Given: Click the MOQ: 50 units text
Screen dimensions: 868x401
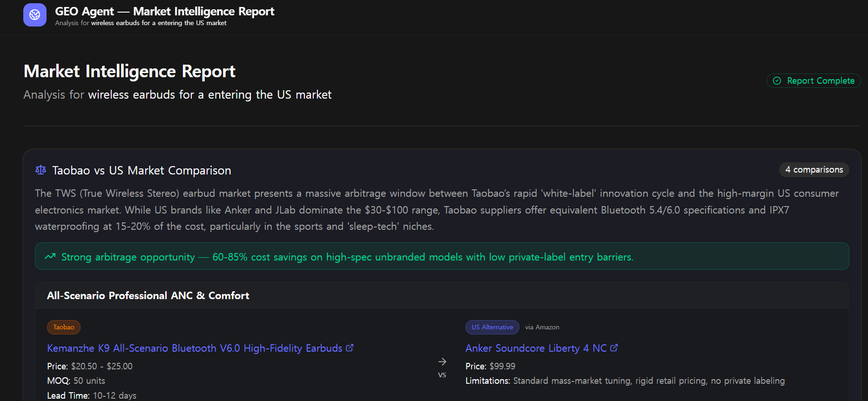Looking at the screenshot, I should point(76,381).
